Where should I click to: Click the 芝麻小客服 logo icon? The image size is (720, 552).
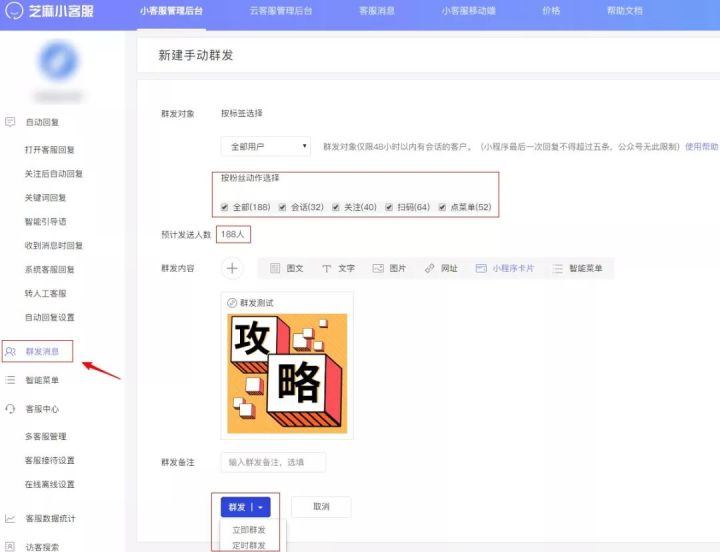(x=14, y=11)
